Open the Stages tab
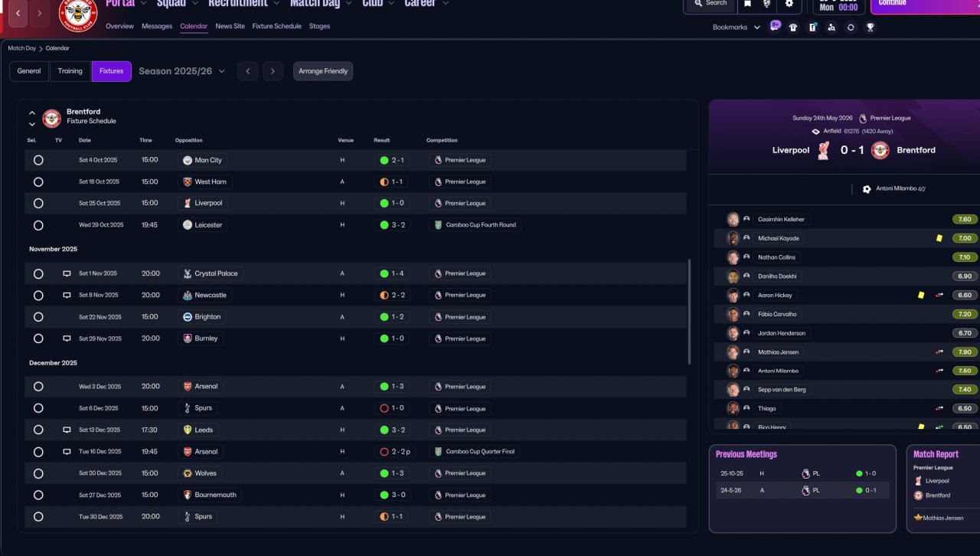 [319, 26]
